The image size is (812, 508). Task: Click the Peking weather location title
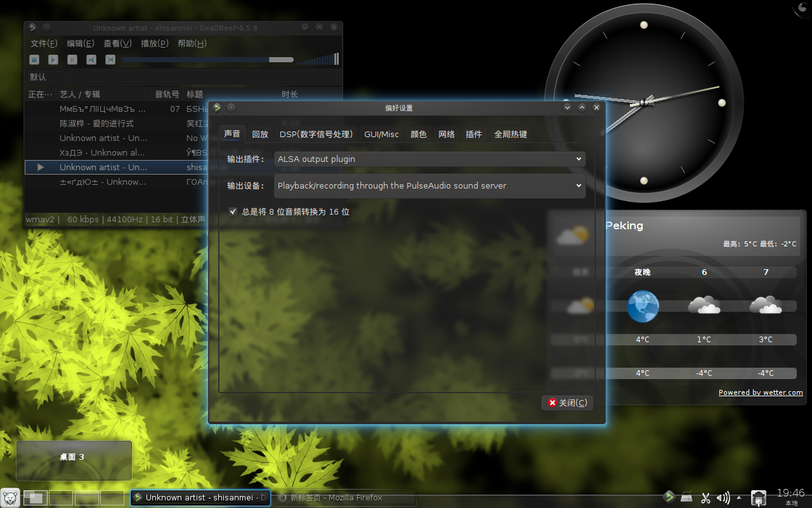coord(624,225)
